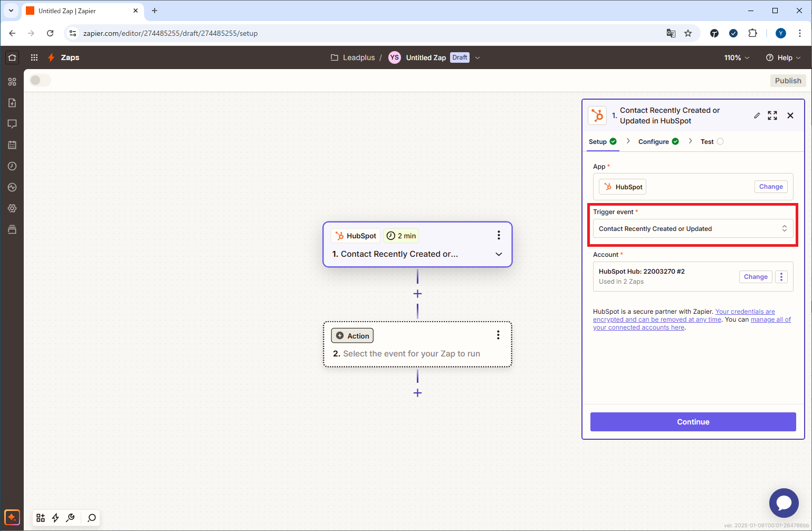The image size is (812, 531).
Task: Click the HubSpot trigger step title
Action: (x=399, y=254)
